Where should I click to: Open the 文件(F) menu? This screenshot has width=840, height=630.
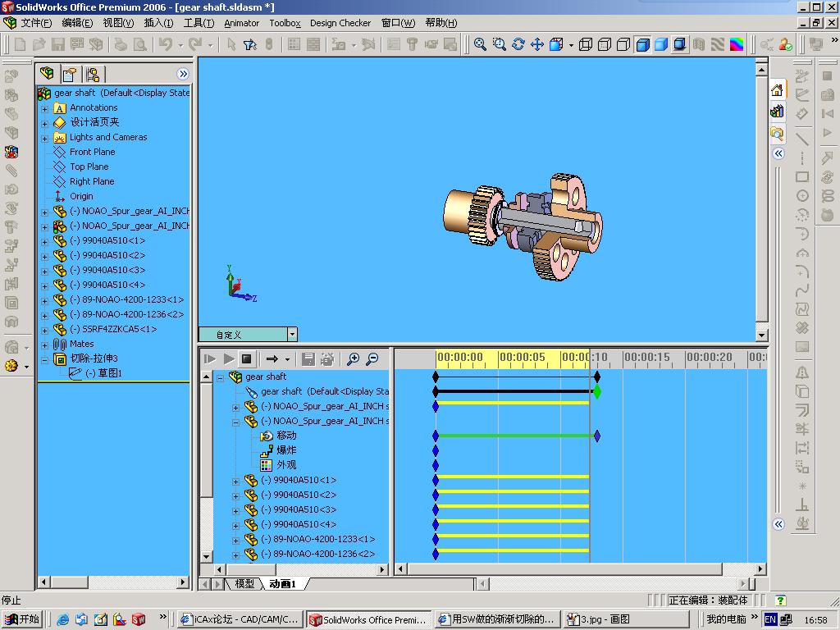coord(36,22)
